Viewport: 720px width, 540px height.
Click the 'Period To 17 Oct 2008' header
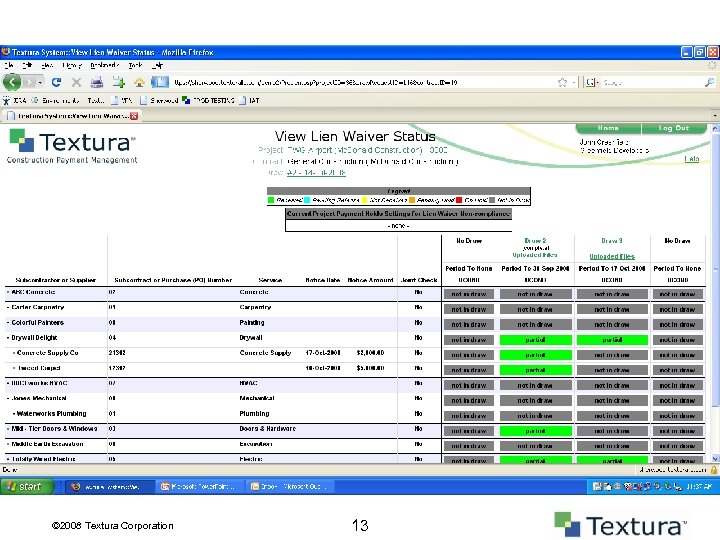pyautogui.click(x=612, y=269)
